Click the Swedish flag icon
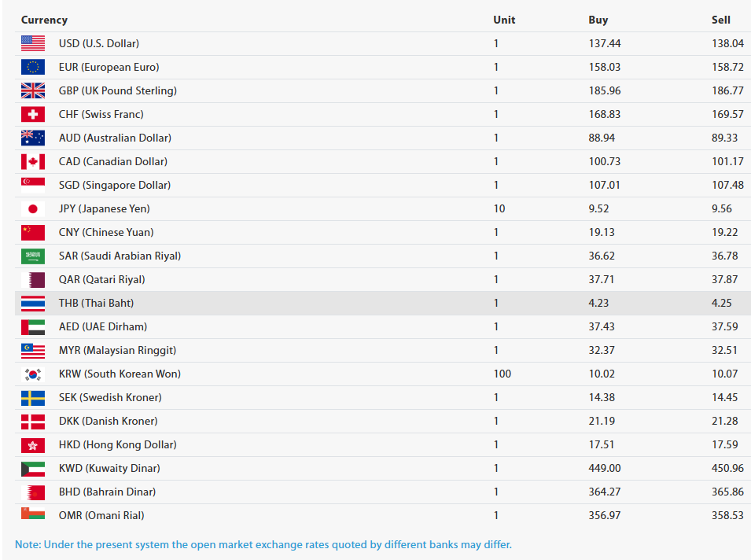Viewport: 751px width, 560px height. 33,398
